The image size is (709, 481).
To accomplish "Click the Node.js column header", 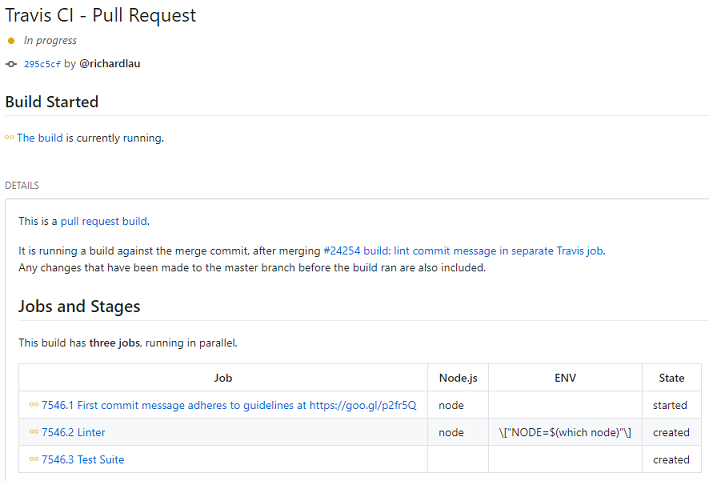I will pyautogui.click(x=458, y=378).
